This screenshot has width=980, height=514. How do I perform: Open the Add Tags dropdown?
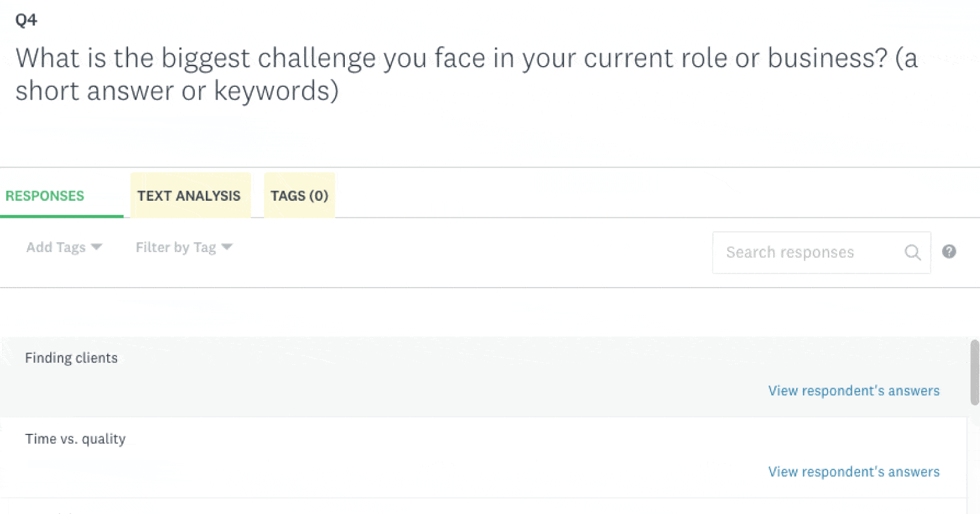pos(63,247)
